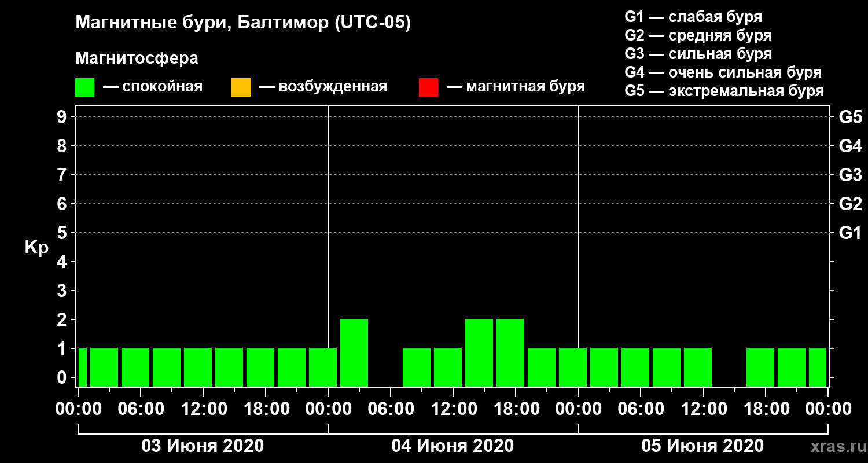This screenshot has width=868, height=463.
Task: Click the Kp 2 bar right after 12:00 on 04 June
Action: coord(479,352)
